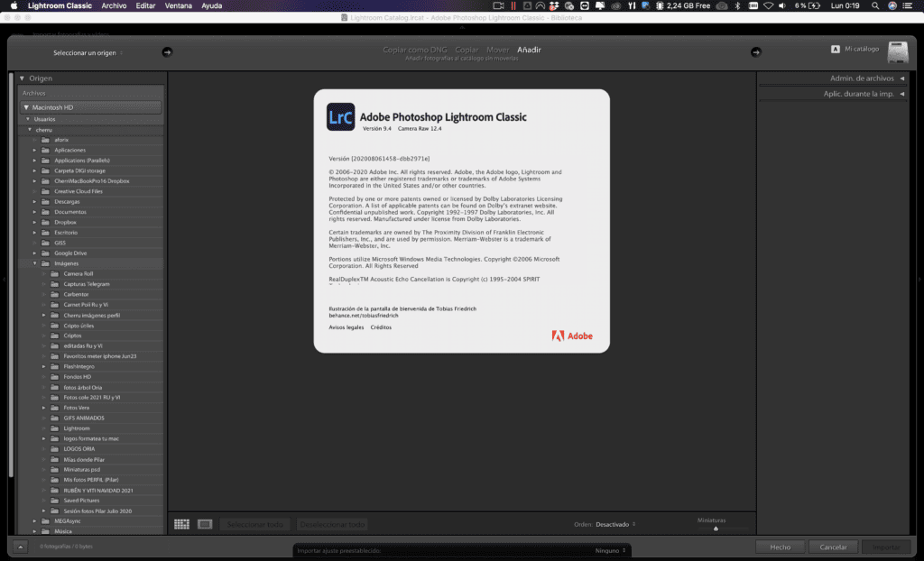This screenshot has height=561, width=924.
Task: Click the source arrow button beside Seleccionar un origen
Action: (167, 52)
